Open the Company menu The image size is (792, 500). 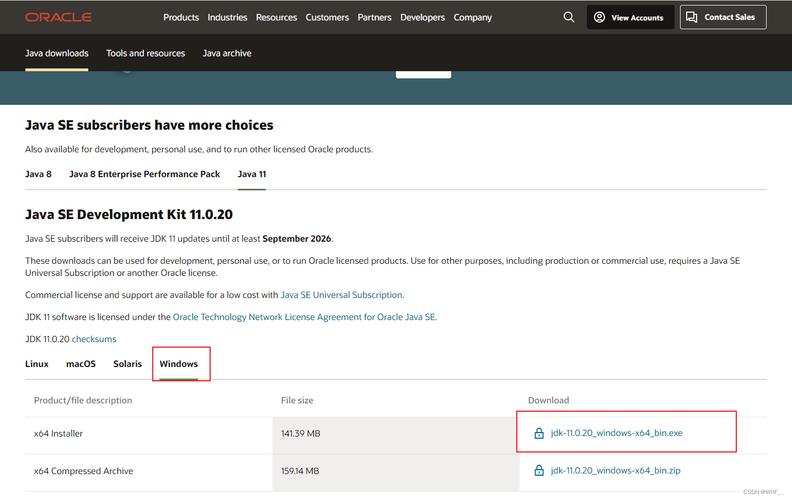click(472, 17)
